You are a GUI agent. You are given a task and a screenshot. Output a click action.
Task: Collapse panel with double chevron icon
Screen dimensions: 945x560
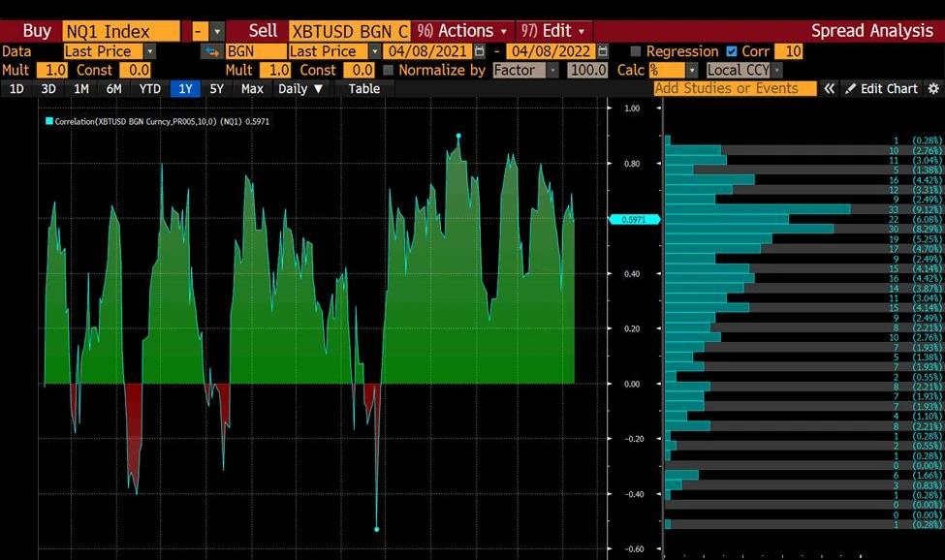point(830,88)
